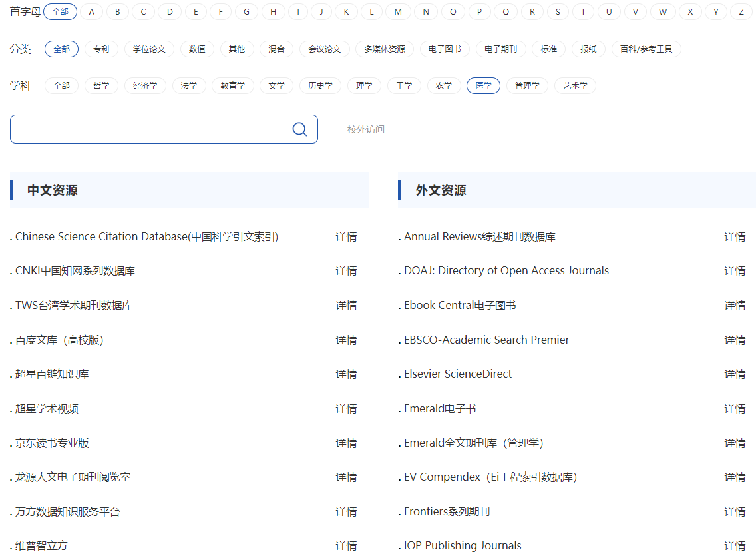Viewport: 756px width, 556px height.
Task: Open 京东读书专业版 link
Action: pos(52,443)
